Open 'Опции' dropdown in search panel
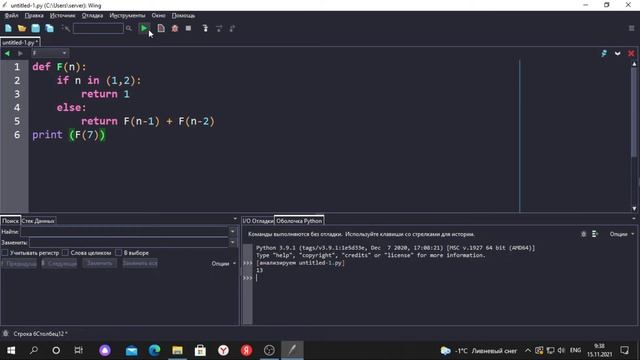Image resolution: width=640 pixels, height=360 pixels. (x=223, y=264)
